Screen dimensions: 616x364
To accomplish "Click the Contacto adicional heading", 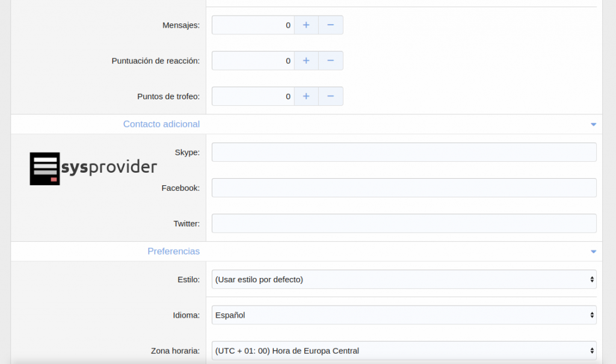I will tap(161, 124).
